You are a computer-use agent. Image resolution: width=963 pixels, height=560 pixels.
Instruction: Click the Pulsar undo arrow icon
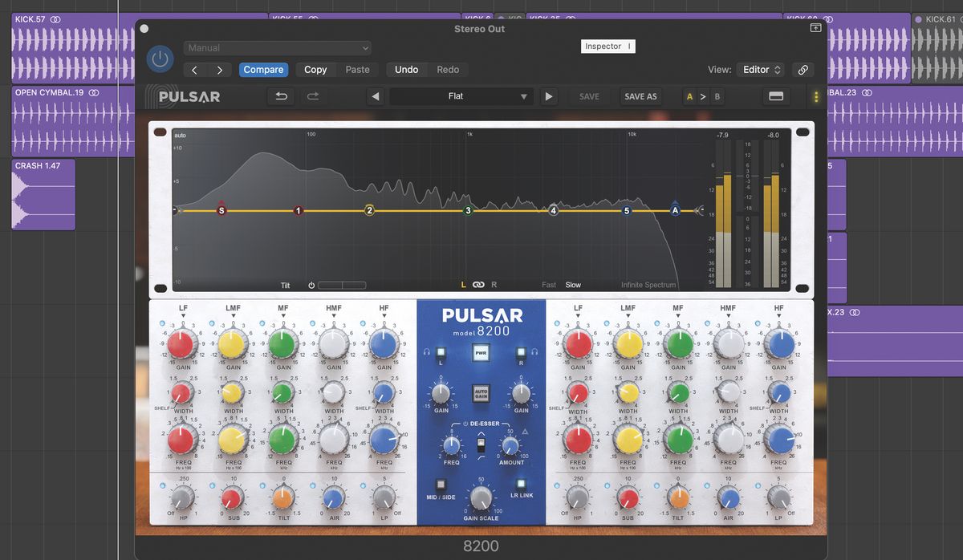281,96
